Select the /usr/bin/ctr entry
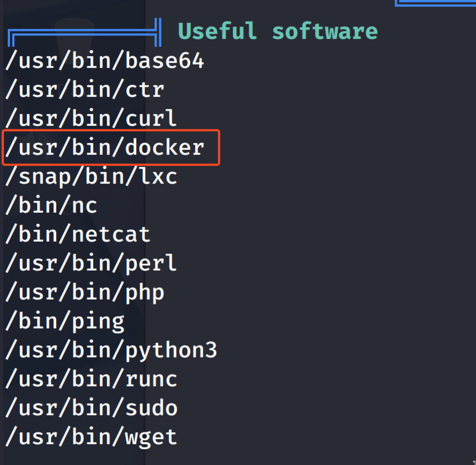Viewport: 476px width, 465px height. 85,90
